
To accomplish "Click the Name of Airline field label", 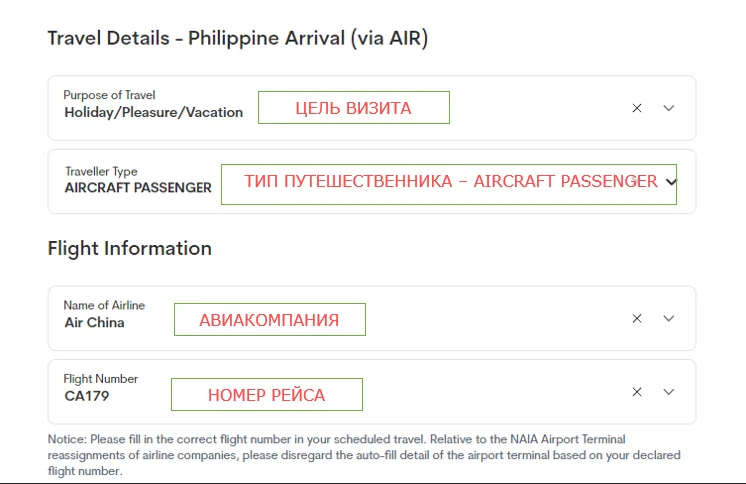I will click(103, 305).
